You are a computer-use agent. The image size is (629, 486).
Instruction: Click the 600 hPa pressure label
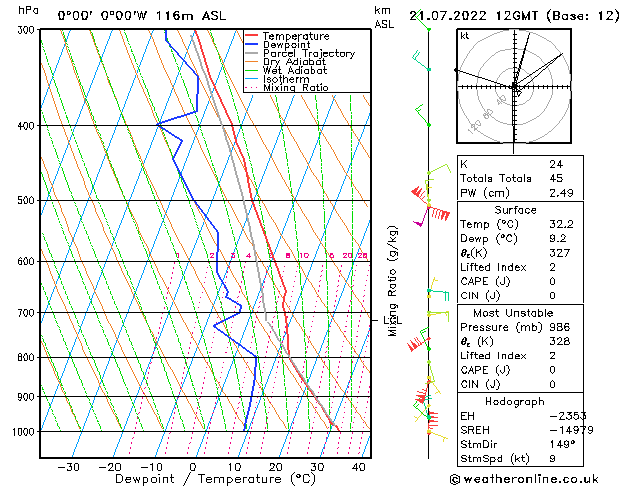coord(28,261)
